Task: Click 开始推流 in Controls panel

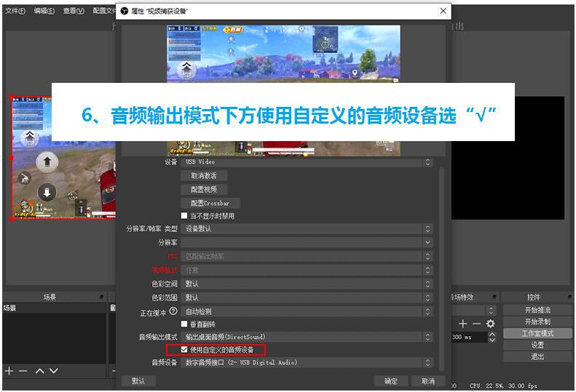Action: [537, 310]
